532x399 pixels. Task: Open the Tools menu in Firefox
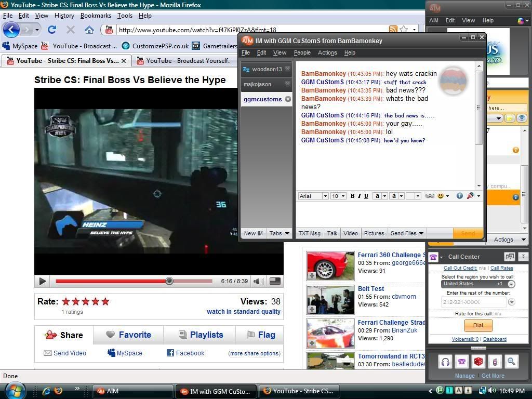[125, 16]
